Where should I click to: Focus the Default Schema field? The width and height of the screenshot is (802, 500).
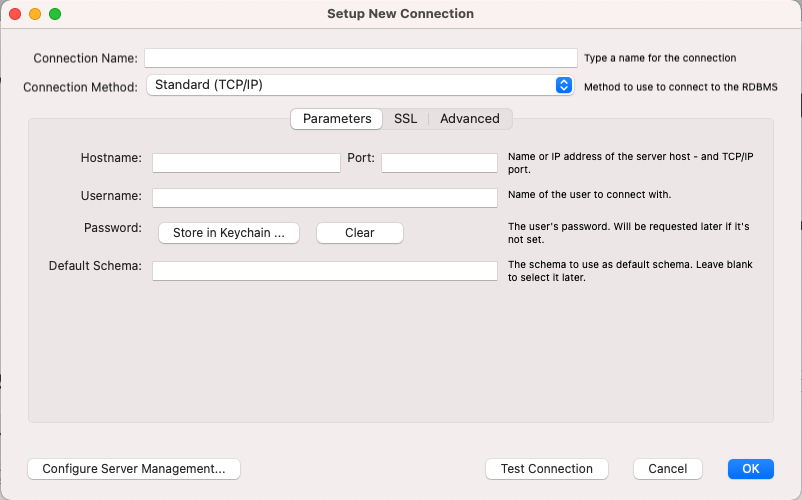(x=324, y=271)
